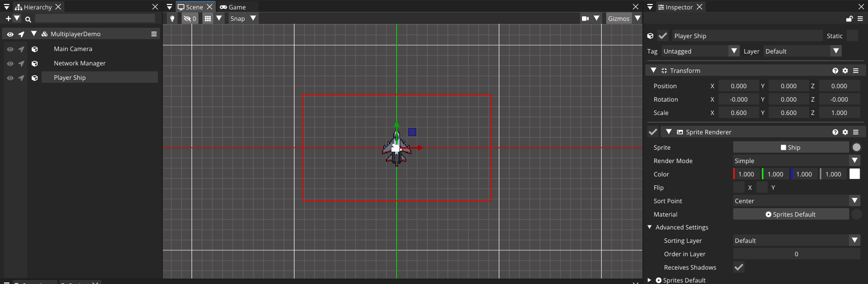Image resolution: width=868 pixels, height=284 pixels.
Task: Open the grid options dropdown arrow
Action: click(219, 18)
